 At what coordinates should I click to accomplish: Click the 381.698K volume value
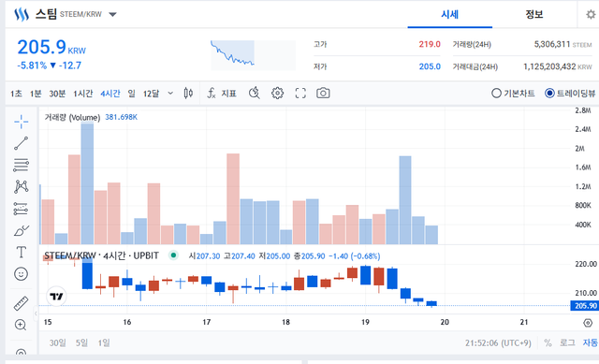point(121,117)
